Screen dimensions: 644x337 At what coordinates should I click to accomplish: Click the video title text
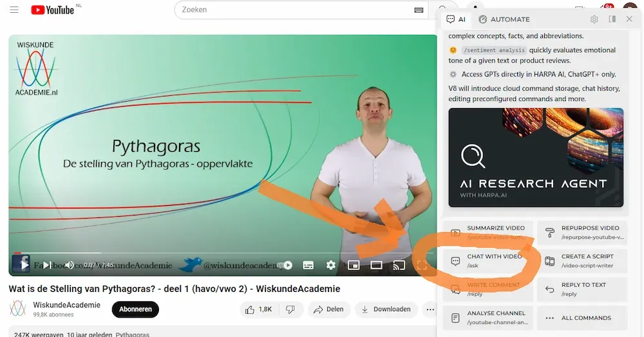[174, 289]
